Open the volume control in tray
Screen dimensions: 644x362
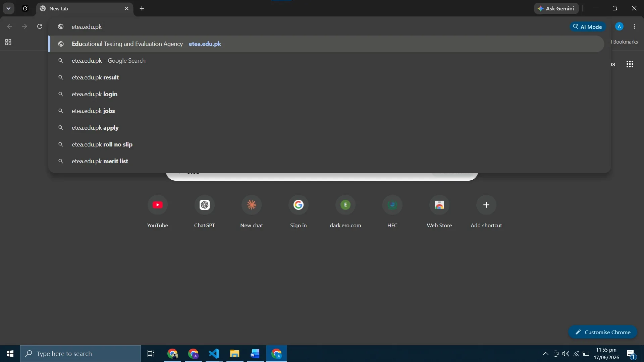tap(566, 354)
